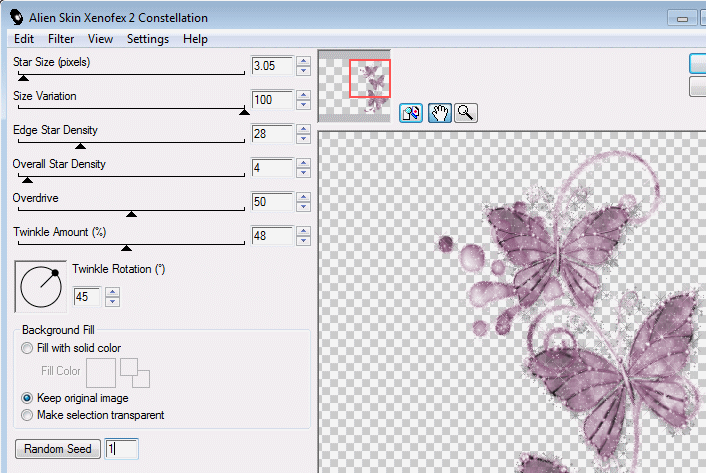
Task: Click the navigator thumbnail red viewport box
Action: (x=370, y=78)
